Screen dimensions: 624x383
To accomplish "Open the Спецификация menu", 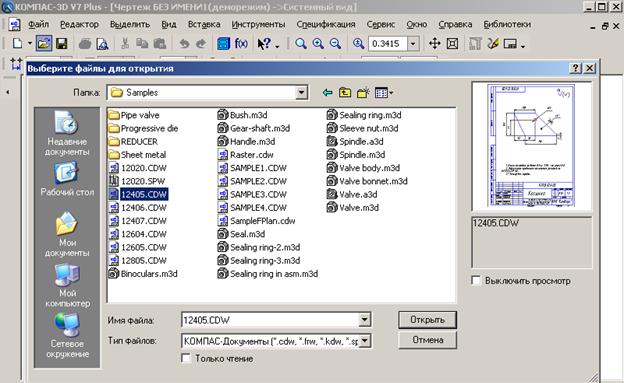I will (326, 24).
